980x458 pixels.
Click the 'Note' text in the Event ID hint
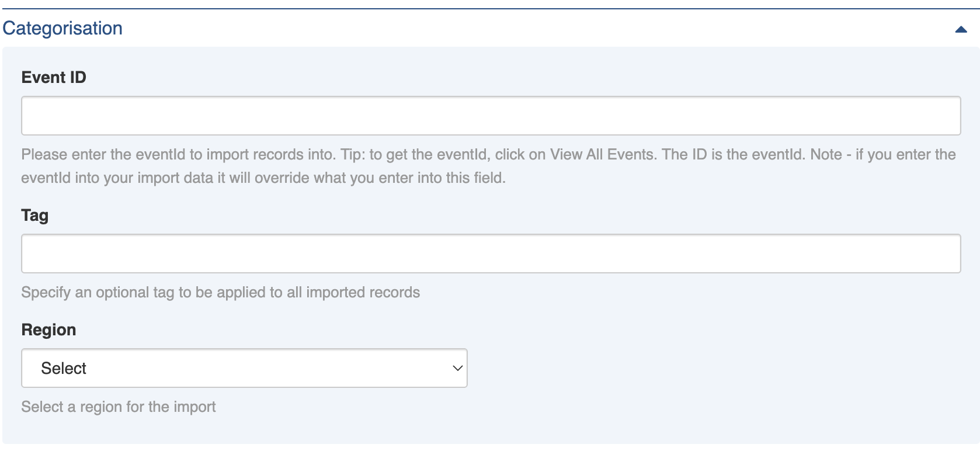point(826,154)
